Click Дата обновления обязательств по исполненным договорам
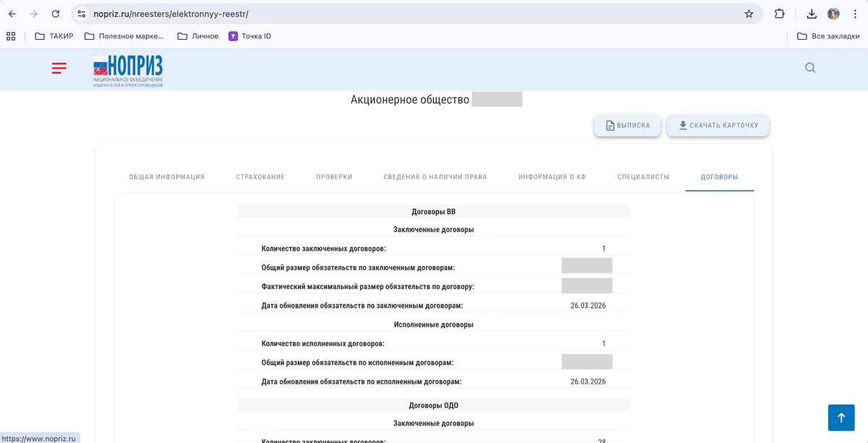868x443 pixels. [x=361, y=381]
